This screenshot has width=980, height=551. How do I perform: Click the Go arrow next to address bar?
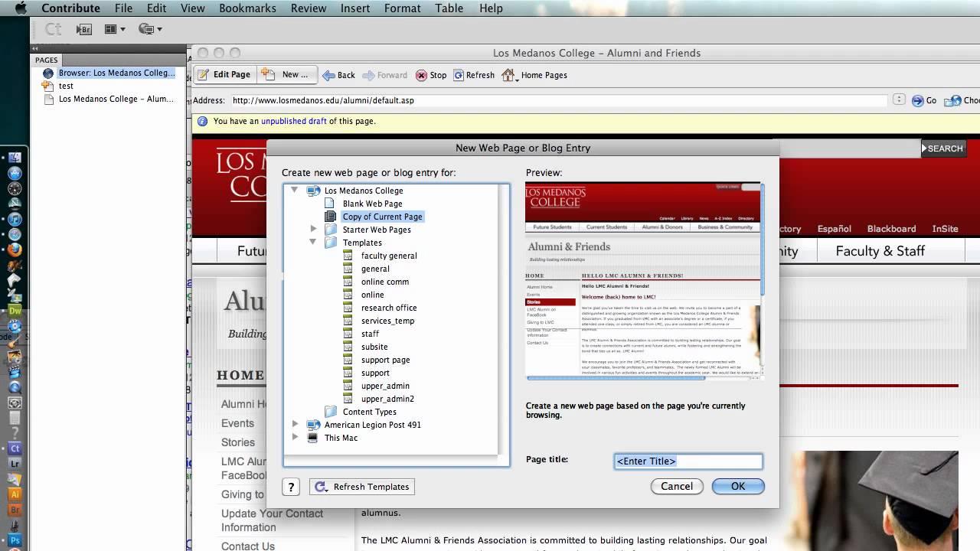click(x=924, y=100)
